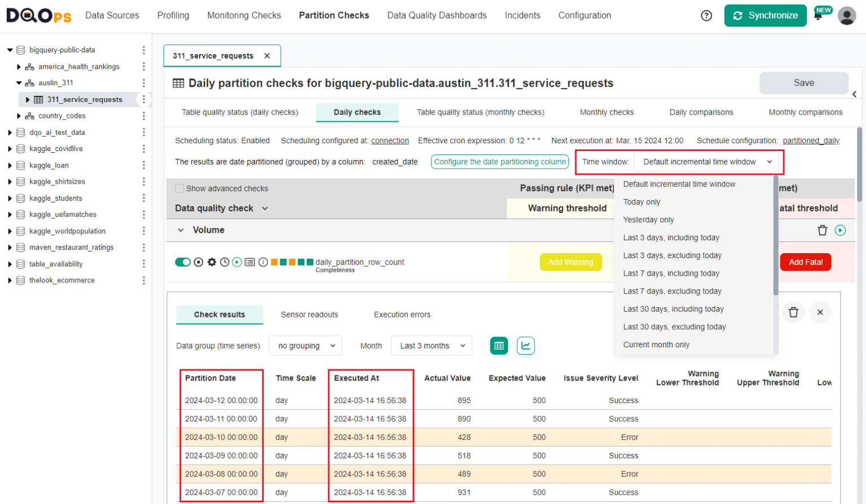Open the partitioned_daily schedule configuration link
The height and width of the screenshot is (504, 866).
click(811, 140)
